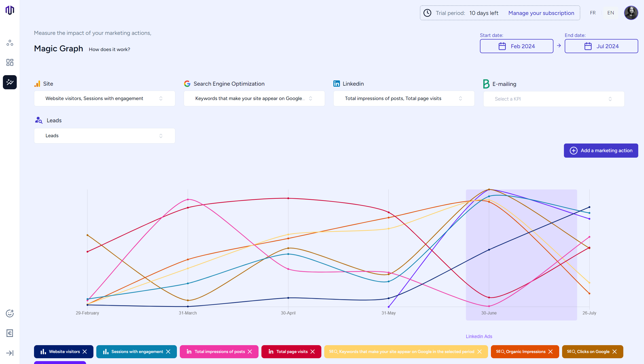Image resolution: width=644 pixels, height=364 pixels.
Task: Click Add a marketing action button
Action: (x=601, y=151)
